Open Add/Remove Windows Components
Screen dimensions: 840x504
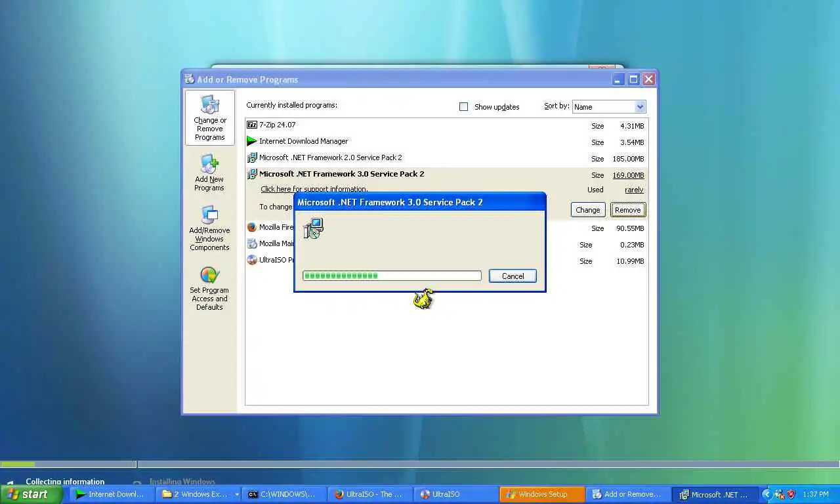(x=209, y=228)
